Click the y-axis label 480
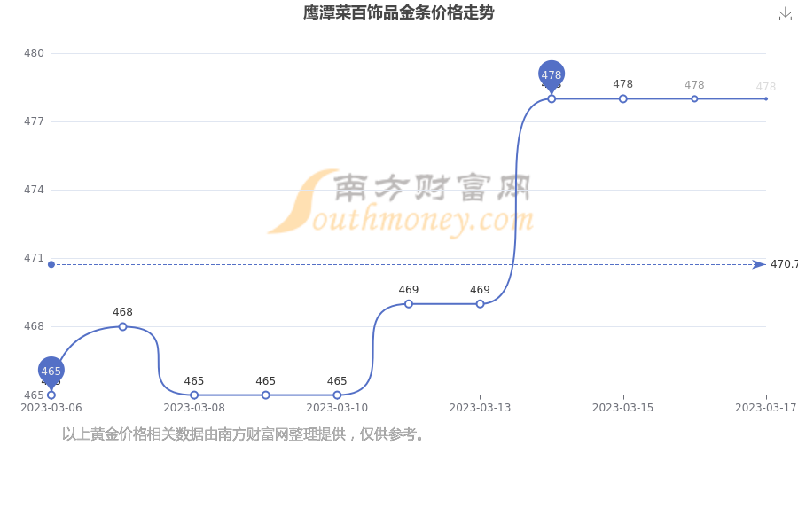798x532 pixels. point(34,53)
